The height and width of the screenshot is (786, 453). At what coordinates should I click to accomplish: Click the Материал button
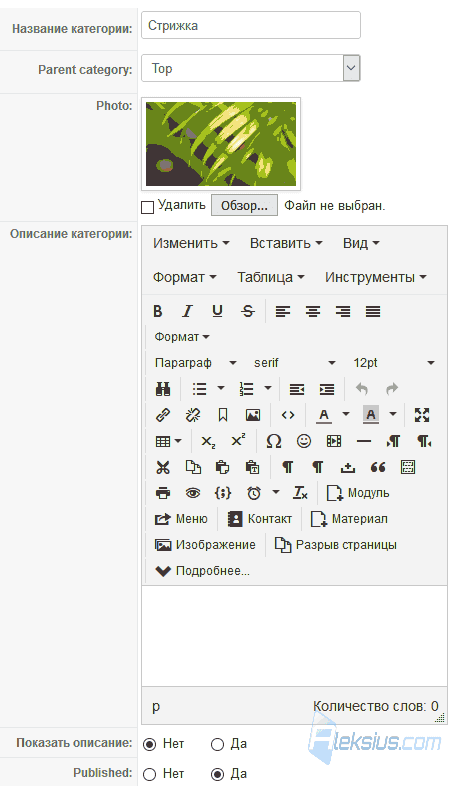[x=349, y=519]
